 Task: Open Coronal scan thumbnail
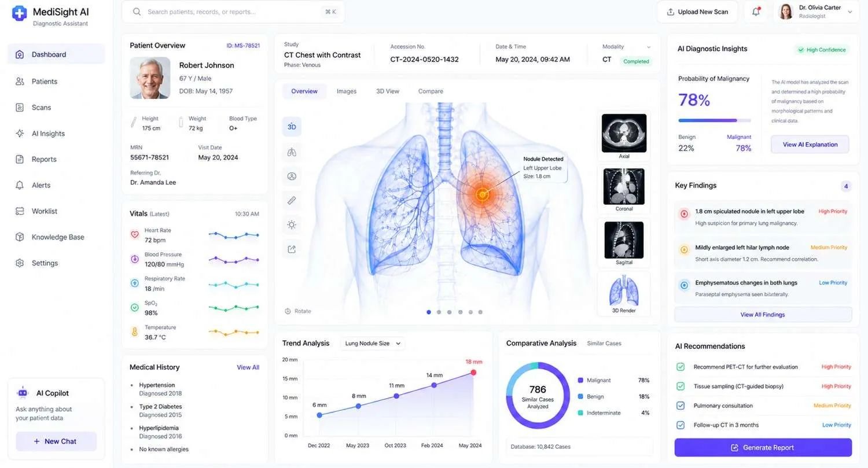coord(624,189)
